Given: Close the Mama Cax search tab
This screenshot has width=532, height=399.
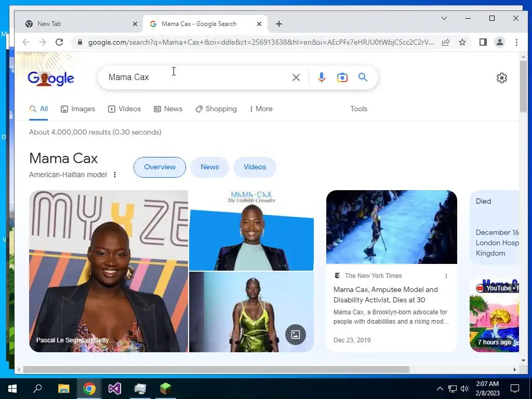Looking at the screenshot, I should click(259, 24).
